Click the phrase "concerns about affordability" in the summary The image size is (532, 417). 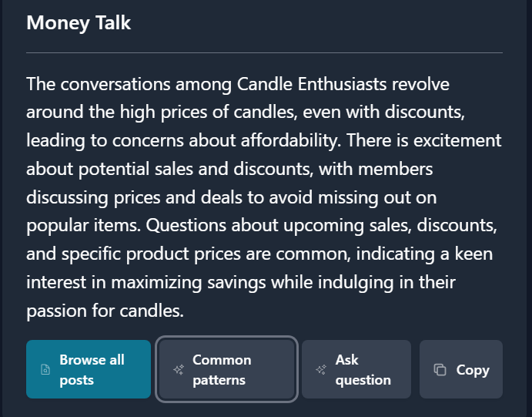point(227,140)
